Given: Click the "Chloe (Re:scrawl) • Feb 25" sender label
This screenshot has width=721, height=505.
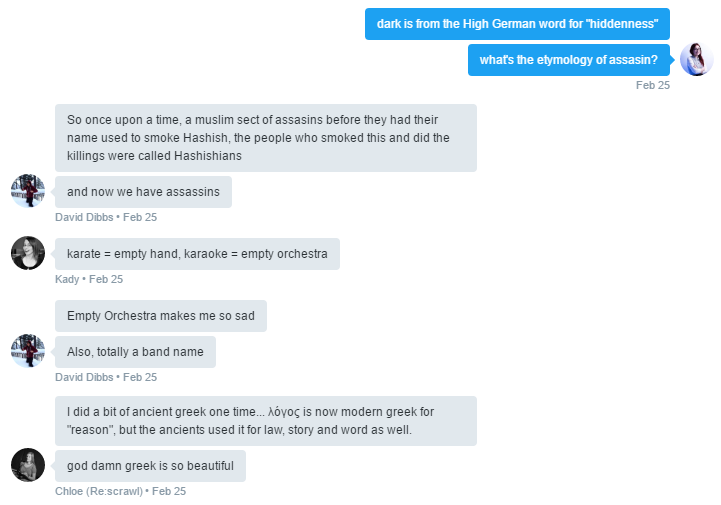Looking at the screenshot, I should click(x=120, y=491).
